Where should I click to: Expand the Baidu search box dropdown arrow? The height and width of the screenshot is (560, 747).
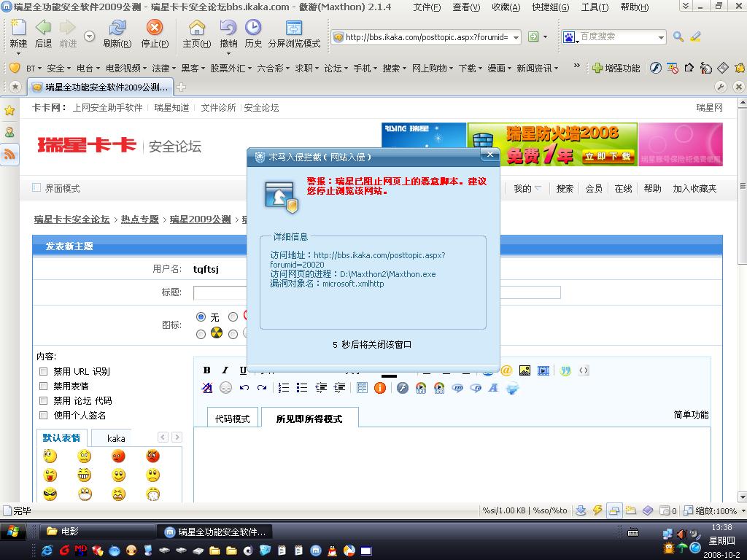click(661, 37)
